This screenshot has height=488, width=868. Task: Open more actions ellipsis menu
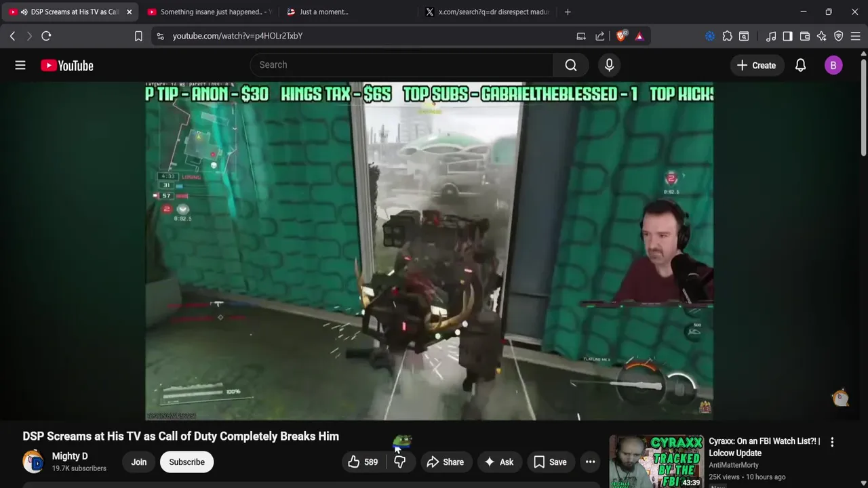point(591,462)
